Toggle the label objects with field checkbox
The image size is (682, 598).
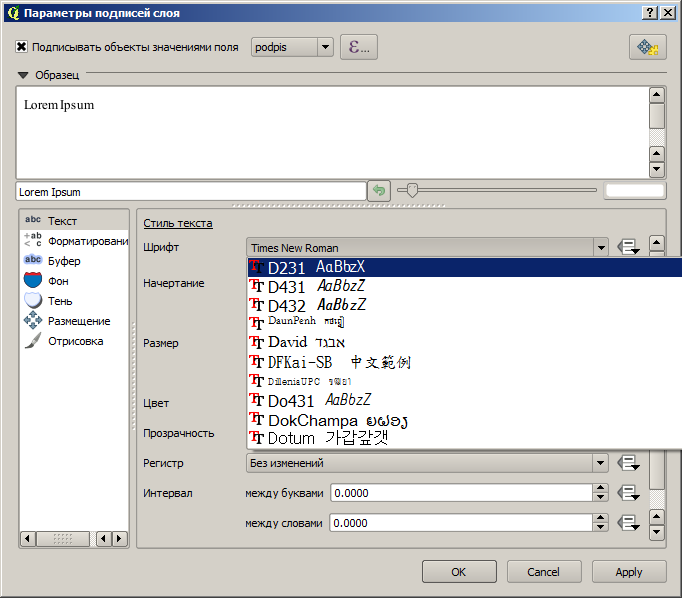click(x=22, y=47)
